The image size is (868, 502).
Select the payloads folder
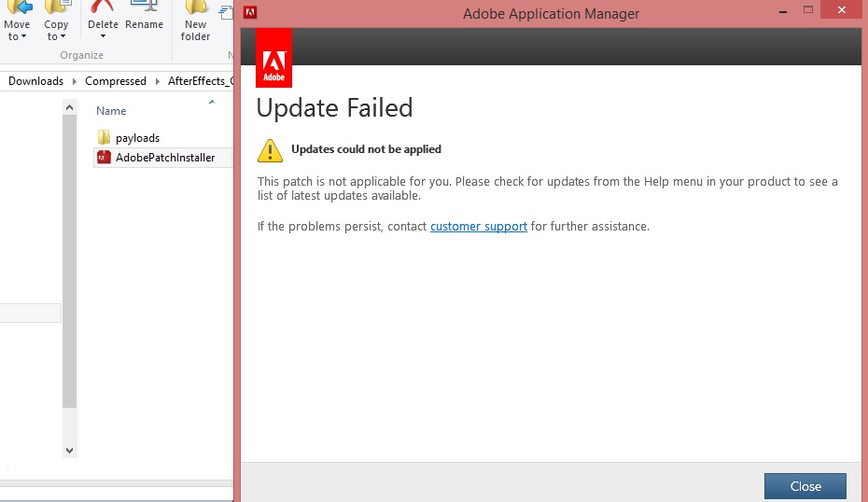click(x=137, y=138)
